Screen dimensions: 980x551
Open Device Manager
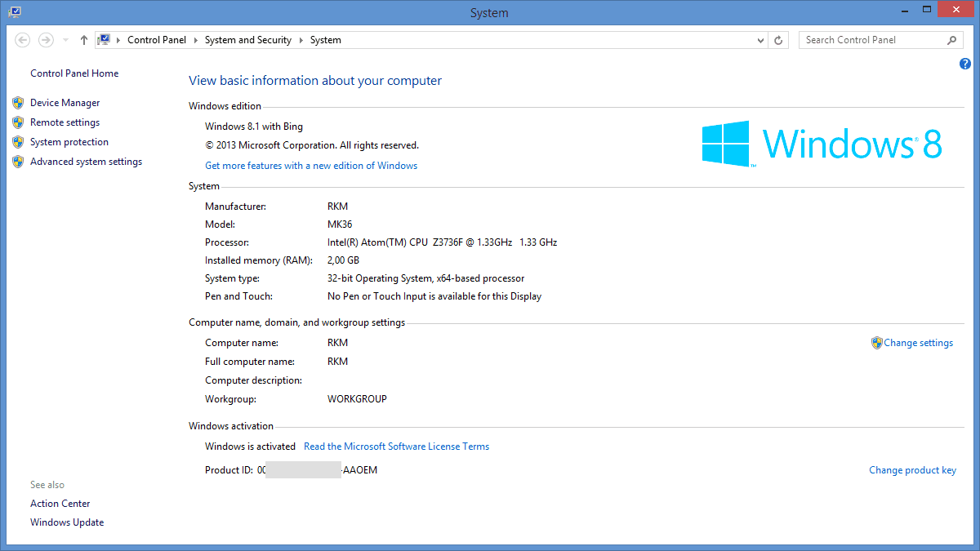coord(65,103)
